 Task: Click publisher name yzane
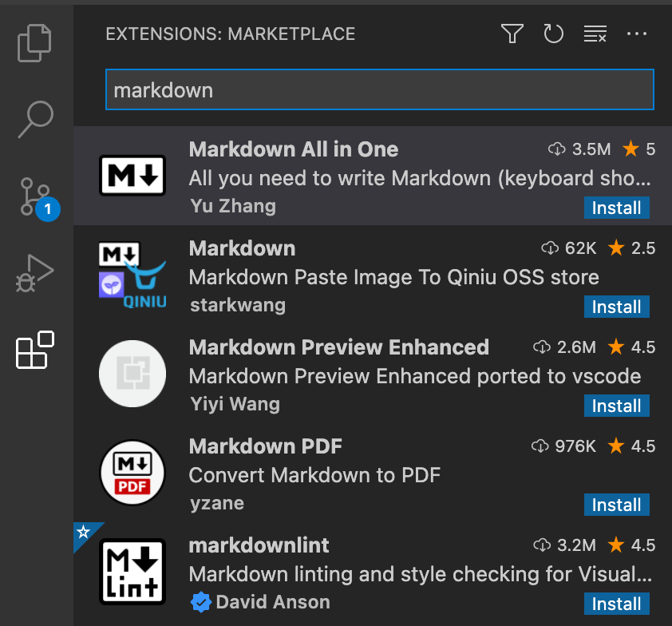217,503
